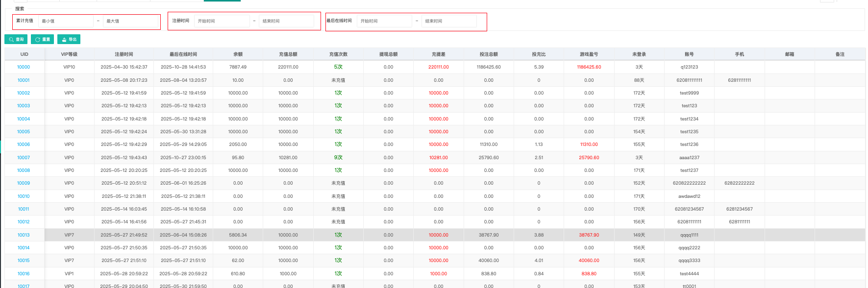Click last online time 2025-10-28 14:41:53
Screen dimensions: 868x288
(x=183, y=67)
